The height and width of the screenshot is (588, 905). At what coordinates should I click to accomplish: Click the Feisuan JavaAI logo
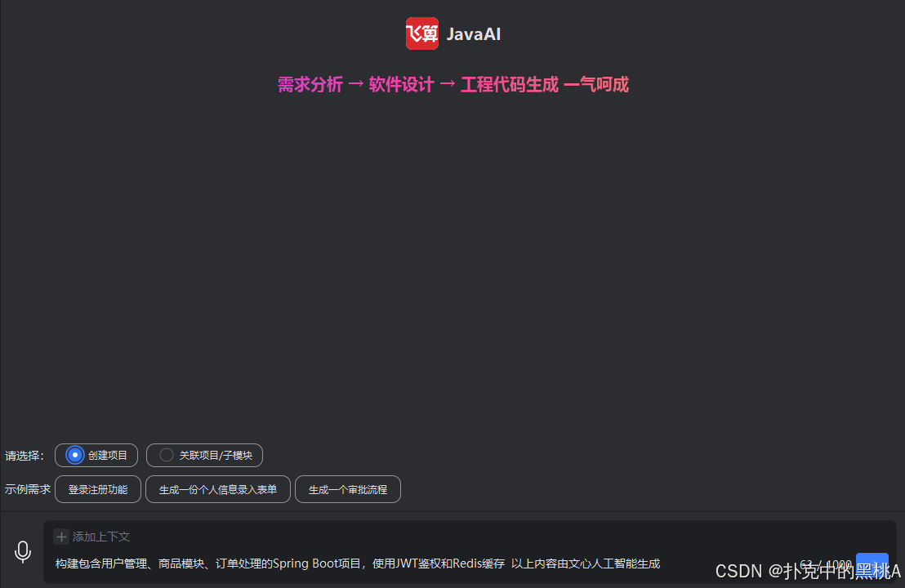point(422,33)
